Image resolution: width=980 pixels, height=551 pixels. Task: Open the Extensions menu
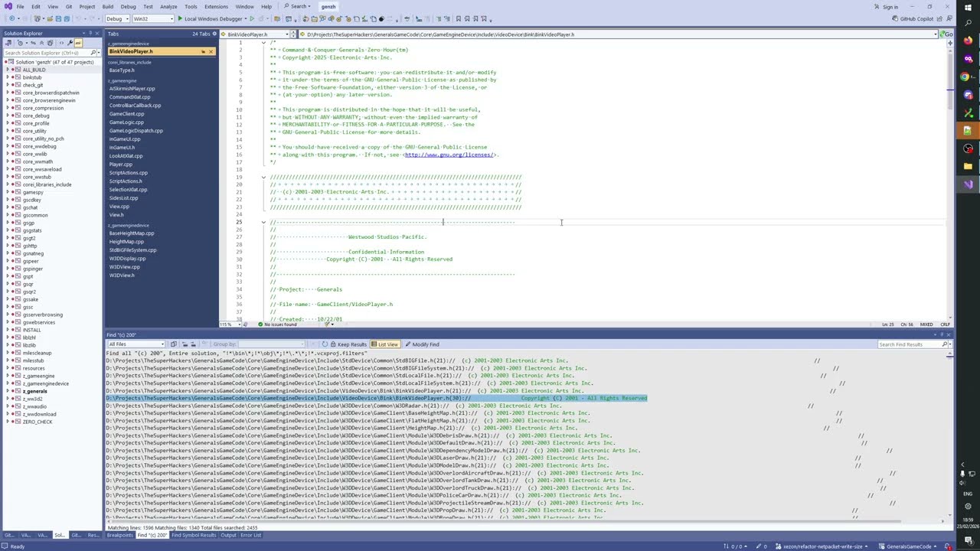click(x=216, y=7)
